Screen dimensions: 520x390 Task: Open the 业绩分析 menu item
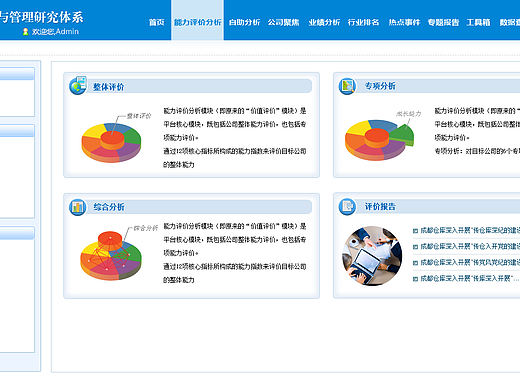[324, 22]
